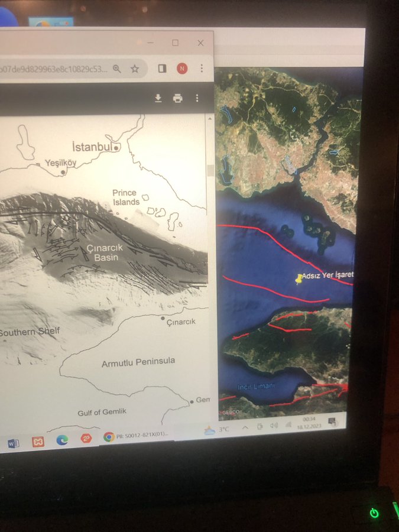This screenshot has height=532, width=399.
Task: Select the yellow Adsız Yer İşareti pin
Action: 299,278
